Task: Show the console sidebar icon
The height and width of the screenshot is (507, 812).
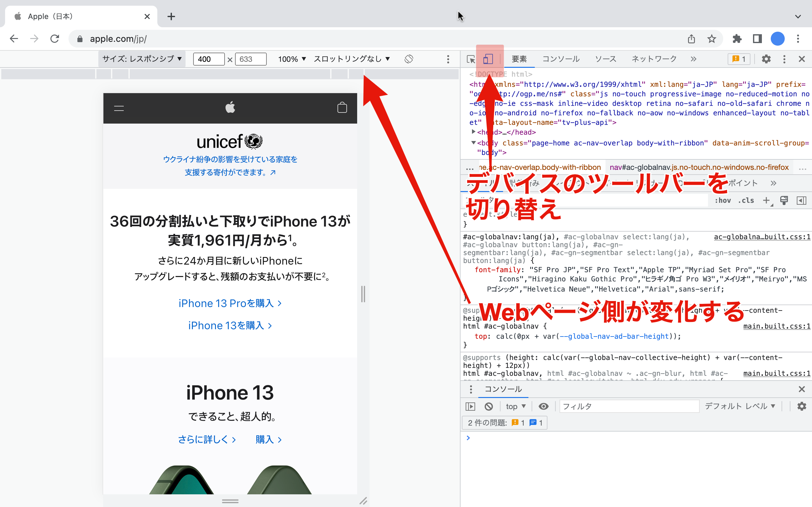Action: 470,407
